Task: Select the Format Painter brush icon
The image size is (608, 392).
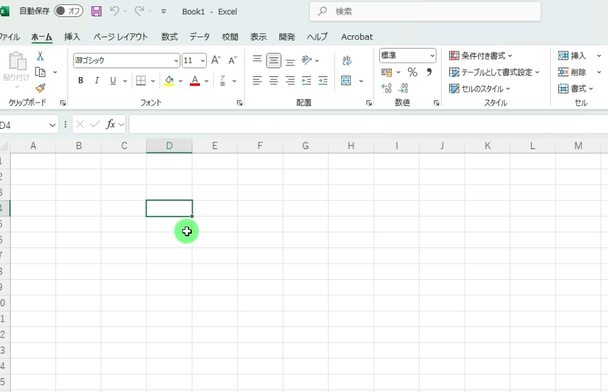Action: click(40, 88)
